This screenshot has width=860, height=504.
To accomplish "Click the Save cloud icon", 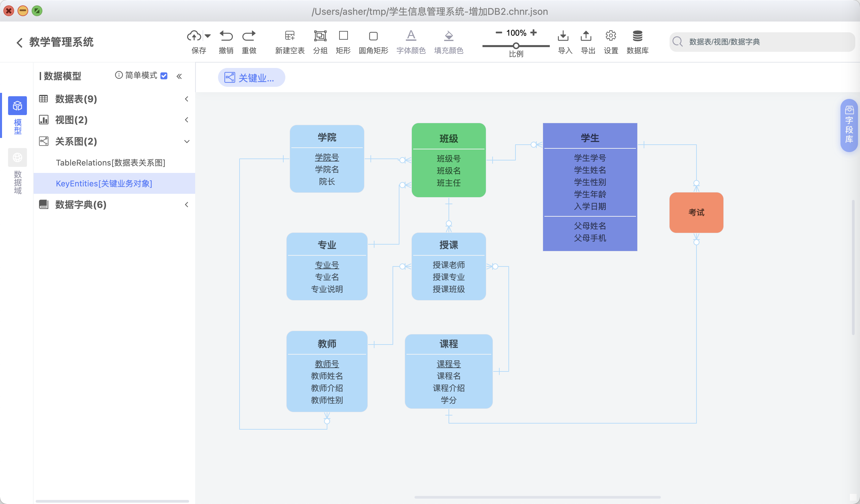I will coord(194,35).
